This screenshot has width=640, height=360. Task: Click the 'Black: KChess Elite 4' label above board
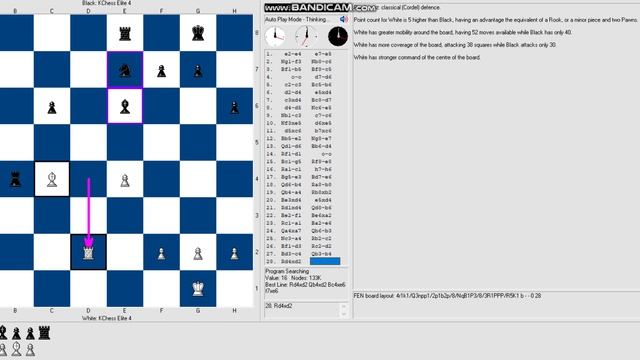point(107,3)
